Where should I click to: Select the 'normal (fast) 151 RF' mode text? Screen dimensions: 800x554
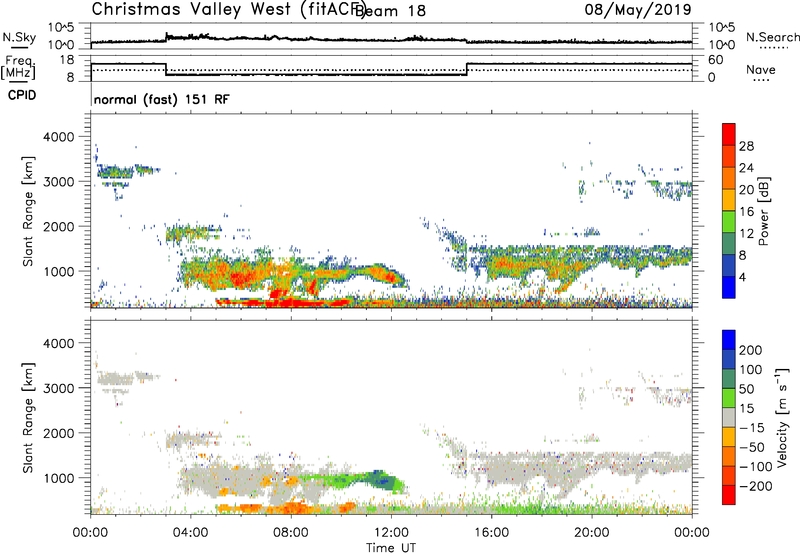point(162,99)
